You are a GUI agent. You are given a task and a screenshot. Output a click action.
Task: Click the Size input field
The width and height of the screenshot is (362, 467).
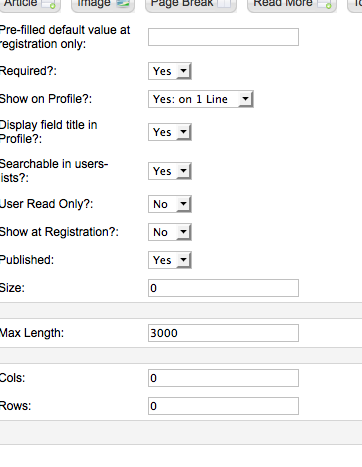223,288
